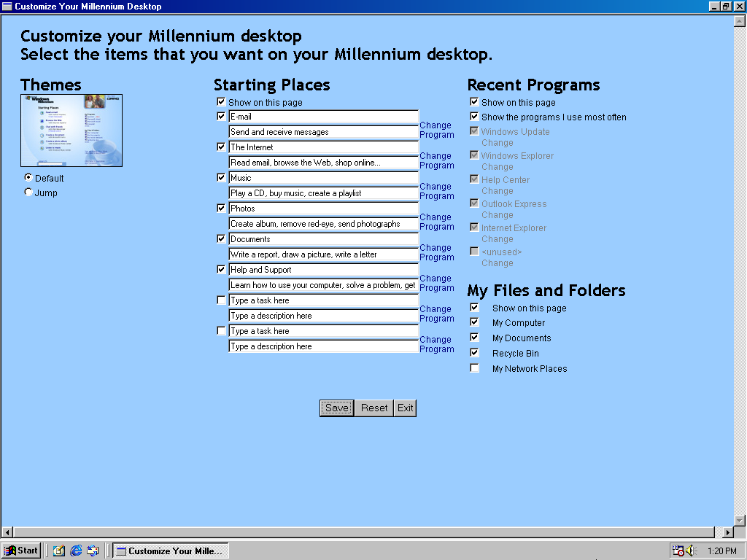The width and height of the screenshot is (747, 560).
Task: Click Change Program link for Photos
Action: click(437, 222)
